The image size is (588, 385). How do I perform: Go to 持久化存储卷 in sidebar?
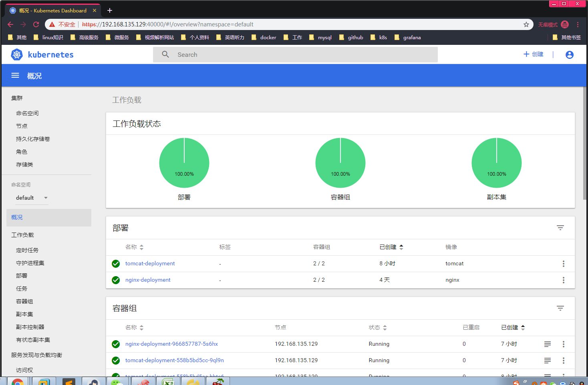point(33,139)
